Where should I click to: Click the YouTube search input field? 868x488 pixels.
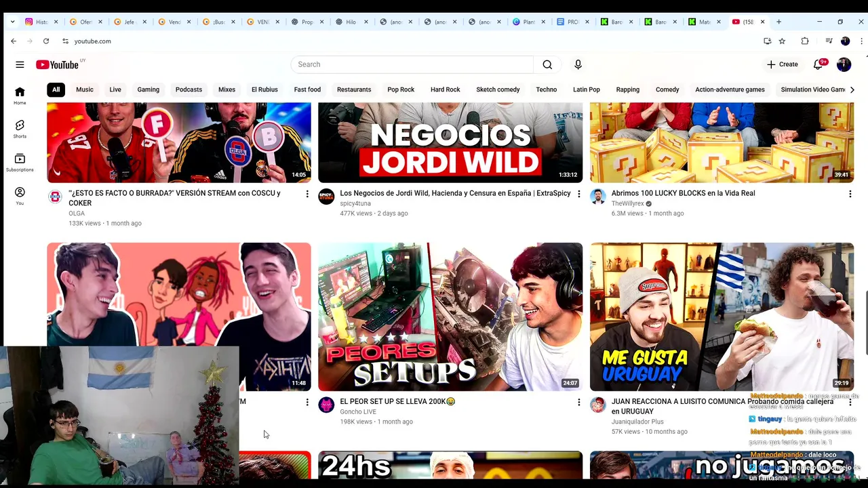[412, 64]
